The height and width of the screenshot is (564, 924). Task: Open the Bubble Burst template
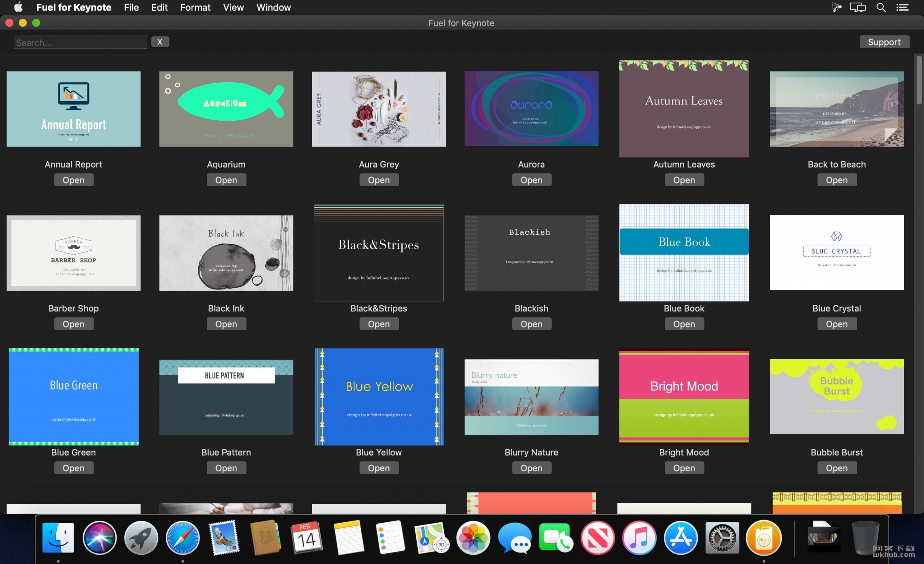coord(837,468)
